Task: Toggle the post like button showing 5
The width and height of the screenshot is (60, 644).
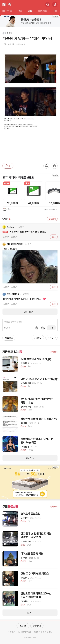Action: tap(8, 166)
